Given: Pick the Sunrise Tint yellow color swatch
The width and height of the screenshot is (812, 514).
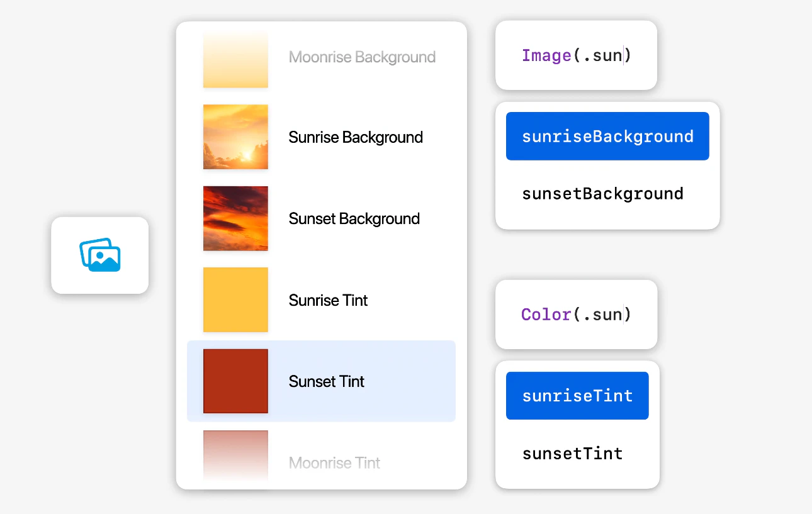Looking at the screenshot, I should [x=235, y=299].
